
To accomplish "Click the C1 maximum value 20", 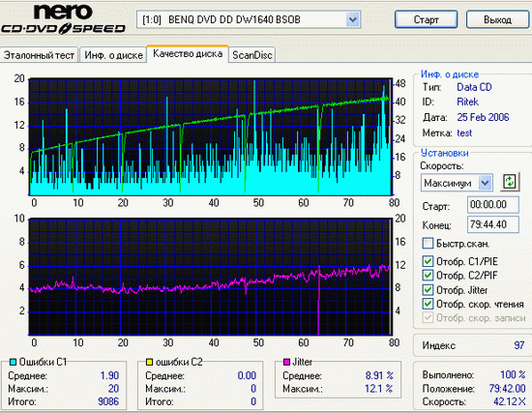I will (113, 388).
